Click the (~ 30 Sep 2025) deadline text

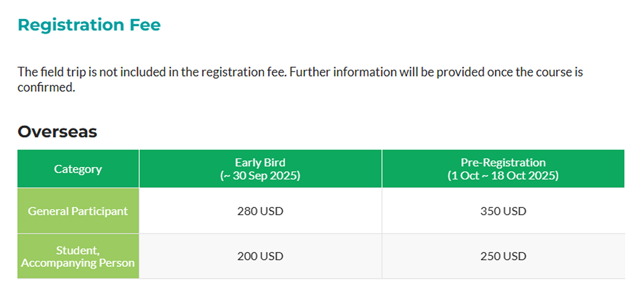click(x=260, y=176)
